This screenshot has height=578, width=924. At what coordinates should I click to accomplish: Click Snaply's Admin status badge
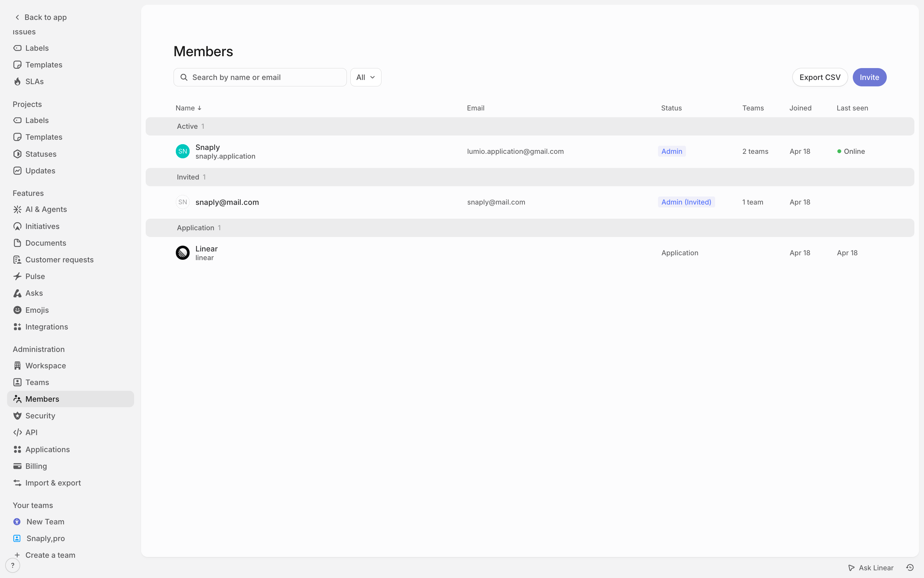tap(672, 151)
